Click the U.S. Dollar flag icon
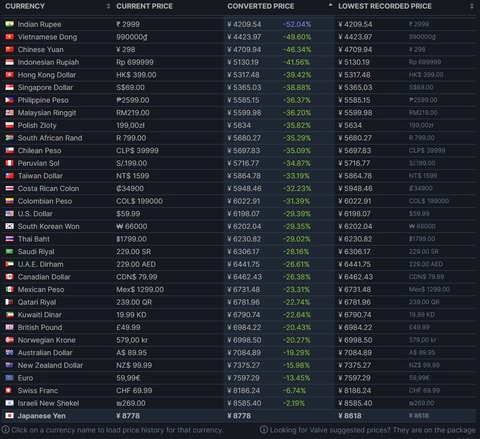The image size is (480, 439). (x=9, y=214)
